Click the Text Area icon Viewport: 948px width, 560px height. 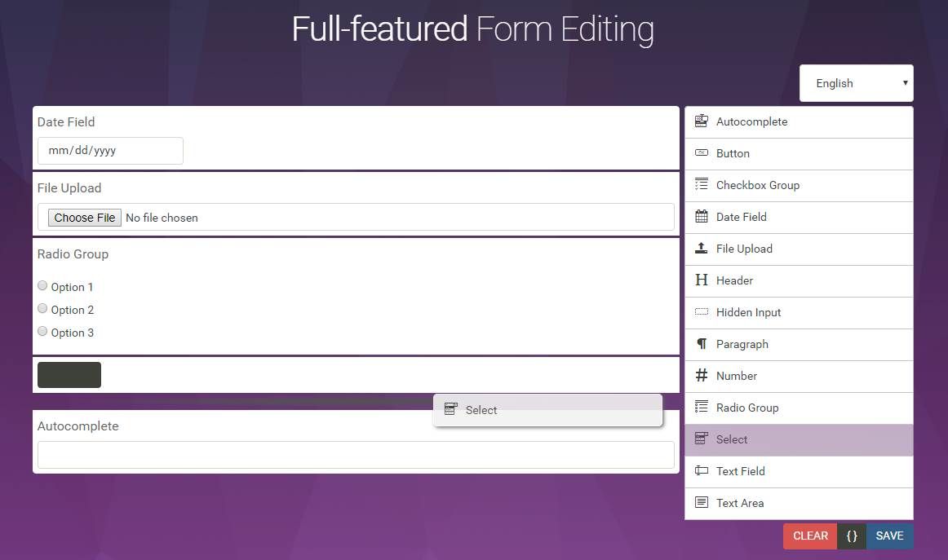701,503
